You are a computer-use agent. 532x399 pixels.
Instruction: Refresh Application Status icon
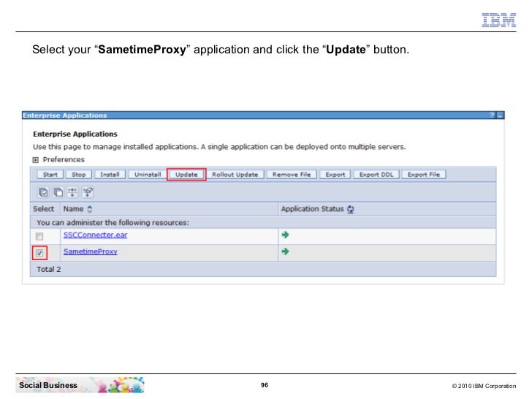tap(351, 209)
